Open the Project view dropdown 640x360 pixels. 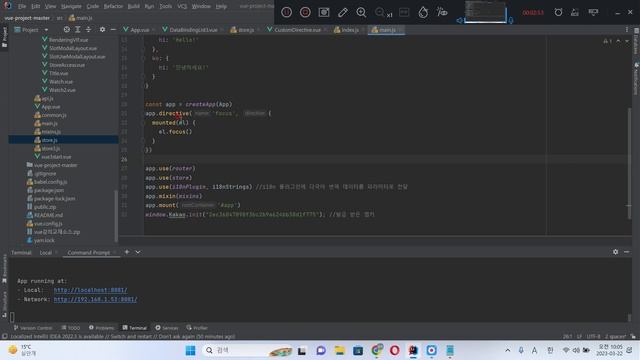click(x=31, y=30)
